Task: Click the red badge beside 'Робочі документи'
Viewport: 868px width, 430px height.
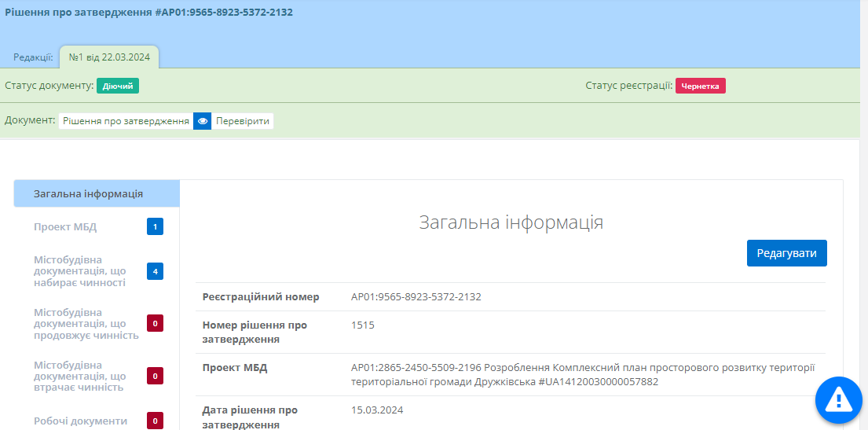Action: click(155, 421)
